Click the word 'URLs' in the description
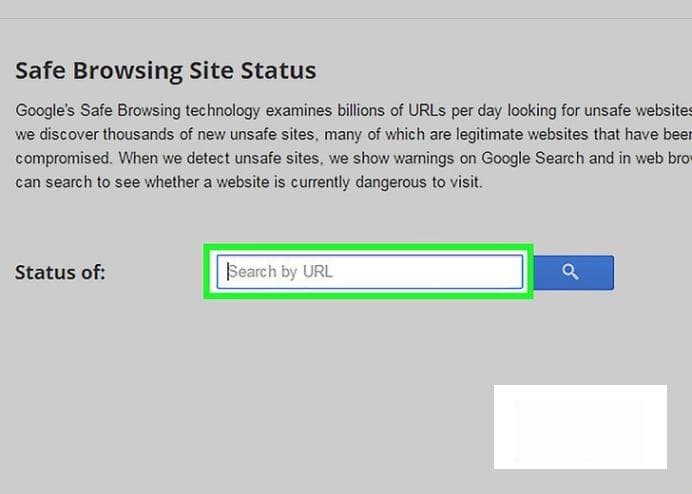 tap(427, 110)
